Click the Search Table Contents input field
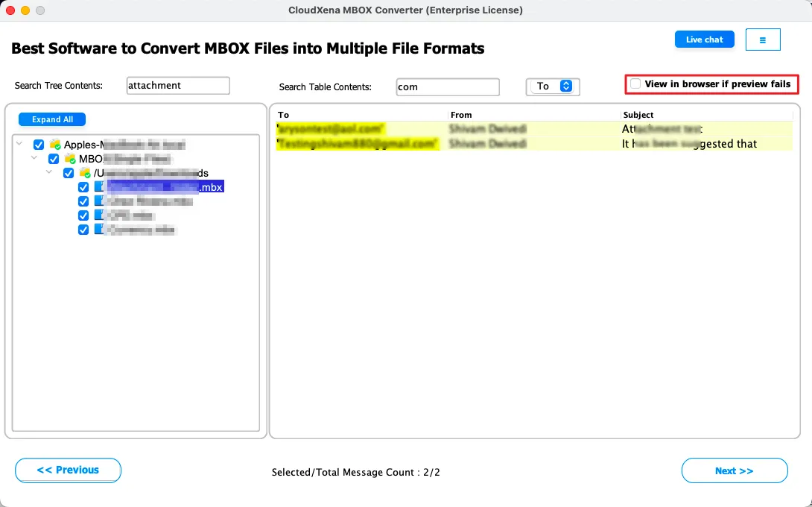Screen dimensions: 812x507 (447, 86)
